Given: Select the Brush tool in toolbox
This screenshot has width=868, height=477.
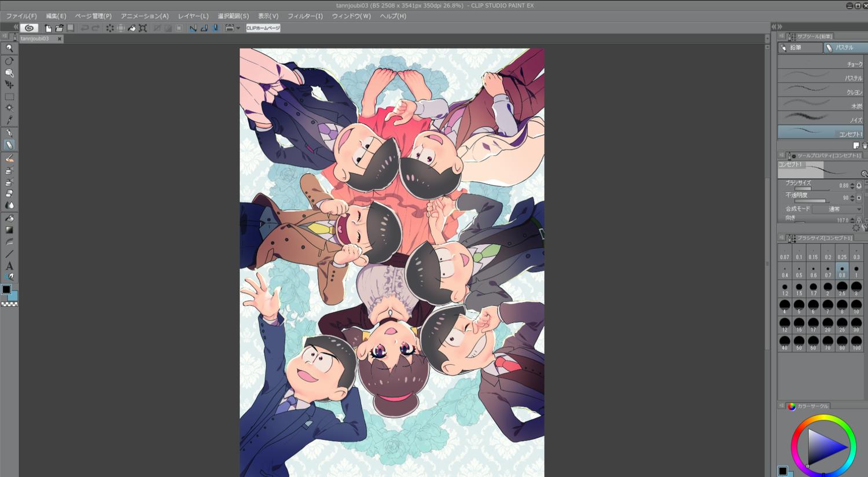Looking at the screenshot, I should pyautogui.click(x=9, y=159).
